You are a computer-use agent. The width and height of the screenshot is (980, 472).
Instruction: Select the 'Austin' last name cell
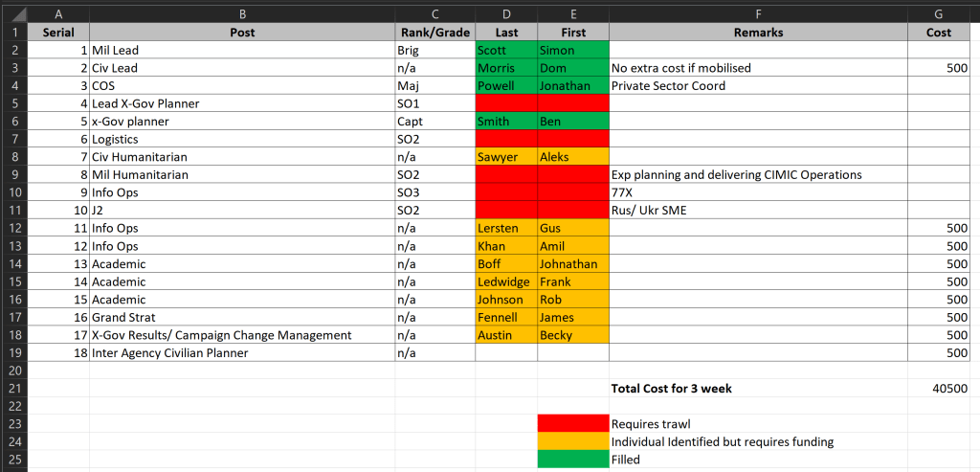(x=506, y=335)
